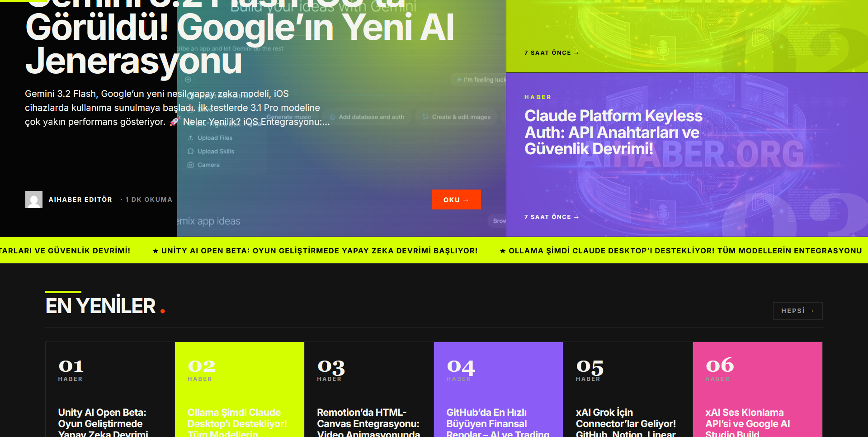Open card 01 title Unity AI Open Beta
The image size is (868, 437).
(x=103, y=423)
